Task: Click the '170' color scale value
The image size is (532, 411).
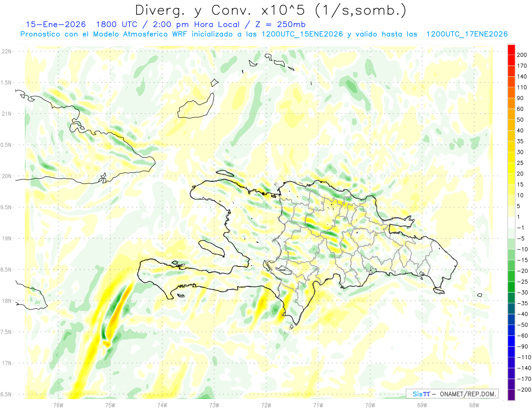Action: [x=522, y=66]
